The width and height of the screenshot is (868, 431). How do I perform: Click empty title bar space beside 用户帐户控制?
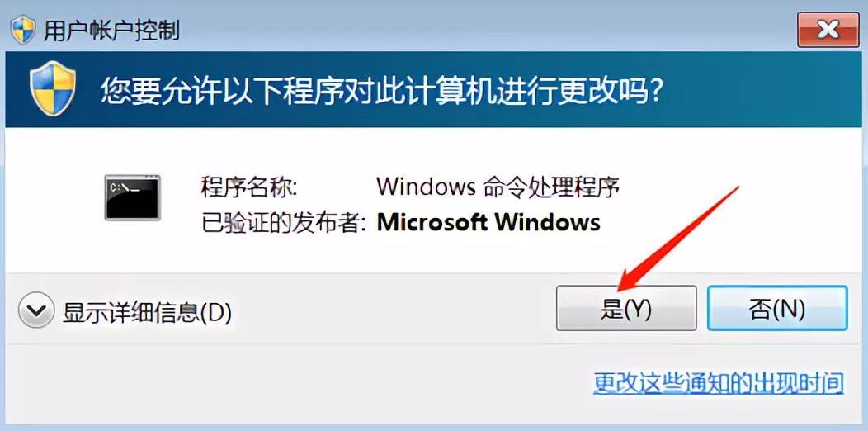pyautogui.click(x=487, y=30)
